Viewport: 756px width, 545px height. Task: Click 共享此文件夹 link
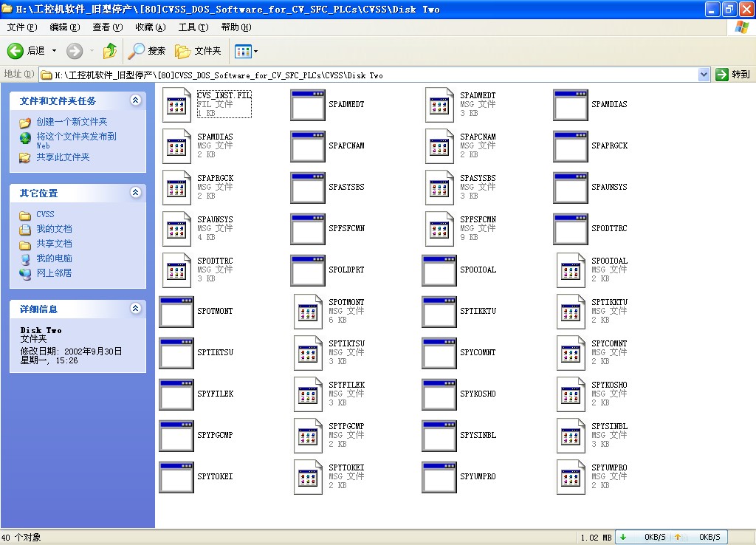63,157
